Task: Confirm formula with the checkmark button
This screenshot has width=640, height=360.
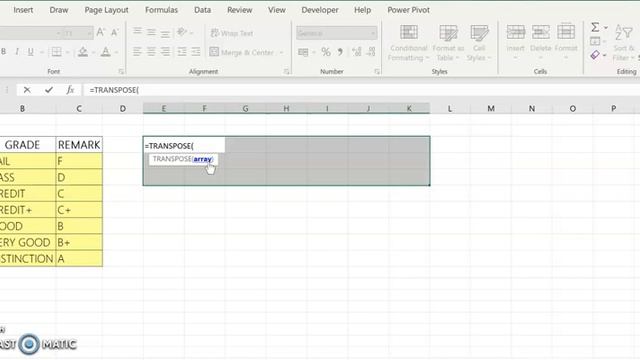Action: [49, 90]
